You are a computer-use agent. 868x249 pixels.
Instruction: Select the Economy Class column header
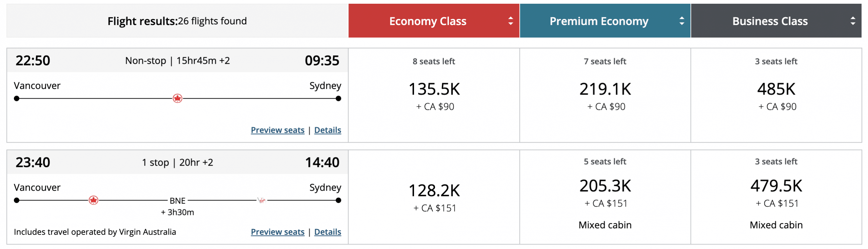(428, 21)
